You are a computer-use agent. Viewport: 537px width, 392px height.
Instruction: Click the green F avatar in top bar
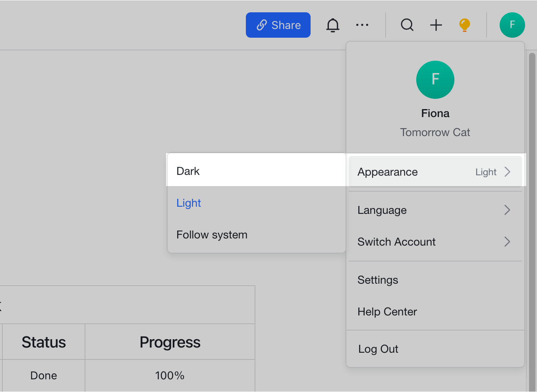(x=512, y=25)
